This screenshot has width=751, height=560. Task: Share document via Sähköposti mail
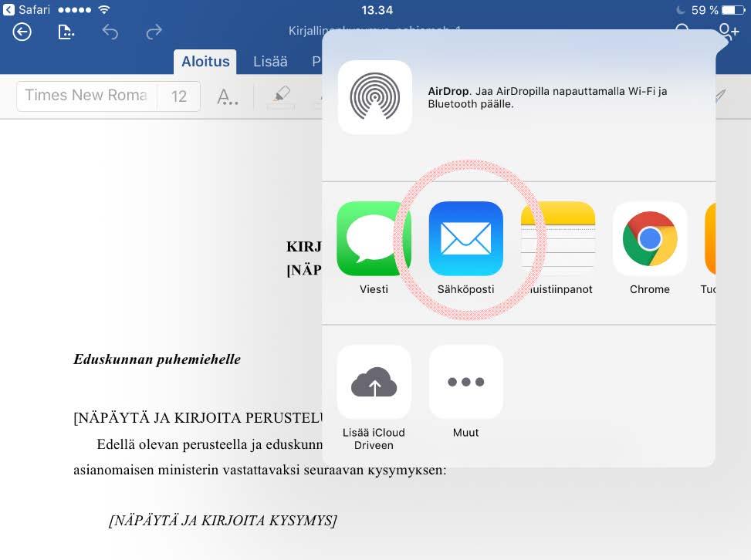tap(466, 239)
